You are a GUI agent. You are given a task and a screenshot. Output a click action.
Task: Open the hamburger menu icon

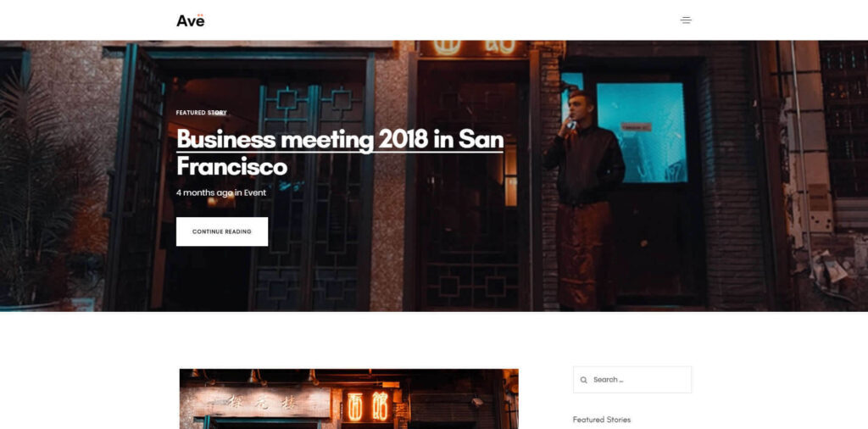pos(686,20)
